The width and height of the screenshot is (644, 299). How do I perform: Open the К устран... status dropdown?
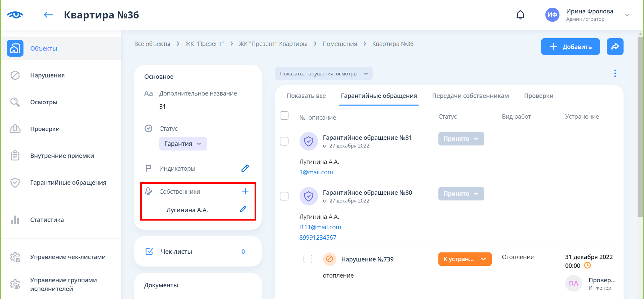point(465,259)
